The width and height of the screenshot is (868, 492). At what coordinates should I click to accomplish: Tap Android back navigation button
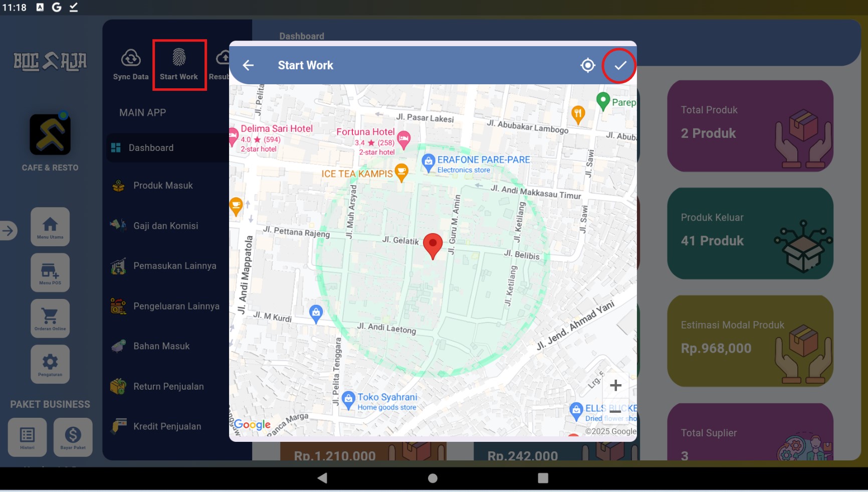[322, 478]
